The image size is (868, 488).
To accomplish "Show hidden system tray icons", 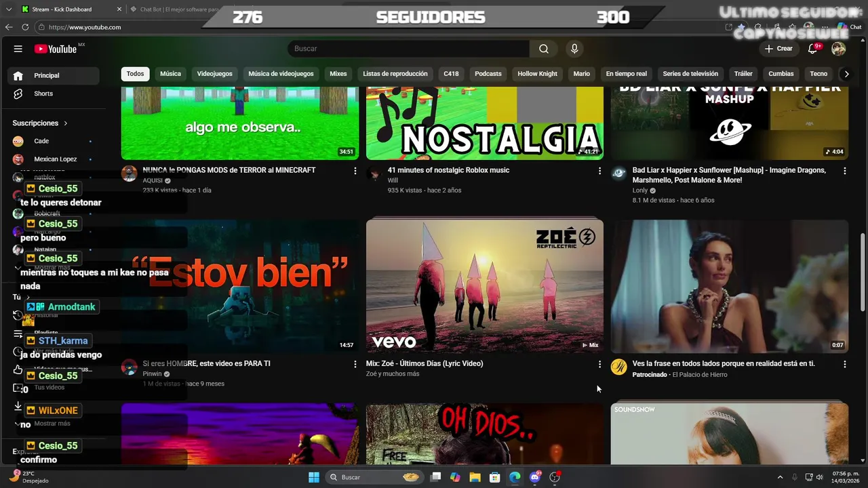I will click(x=780, y=477).
